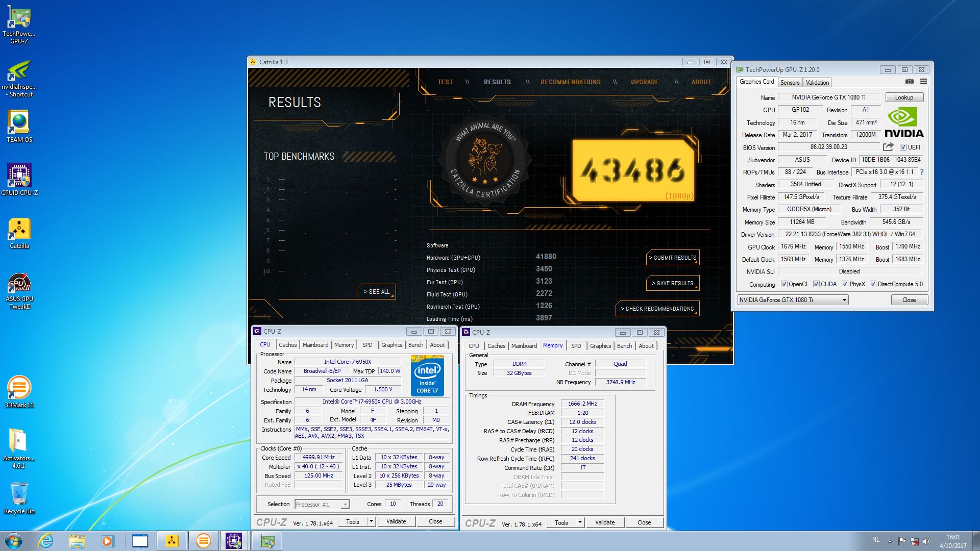Open the Windows Start menu

click(13, 541)
